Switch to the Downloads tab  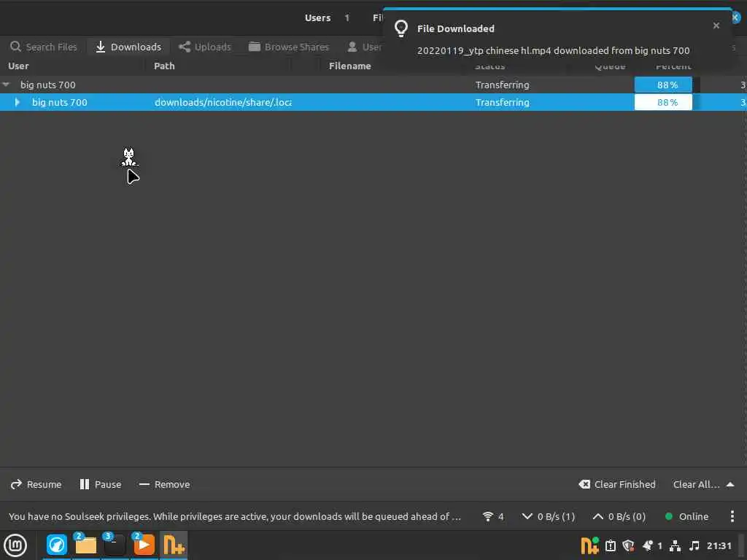pyautogui.click(x=128, y=47)
